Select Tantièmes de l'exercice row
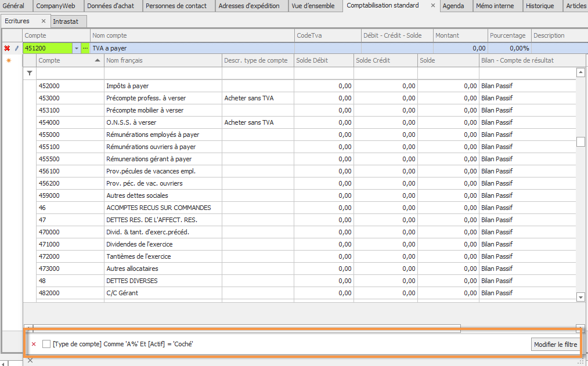 306,256
